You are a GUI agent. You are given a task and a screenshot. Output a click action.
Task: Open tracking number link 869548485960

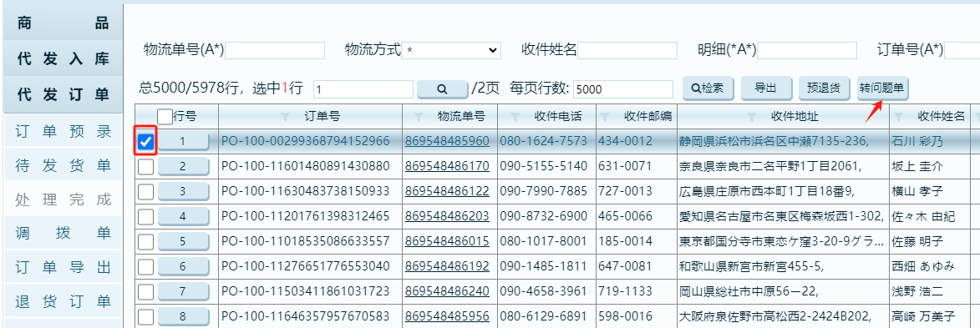coord(448,141)
